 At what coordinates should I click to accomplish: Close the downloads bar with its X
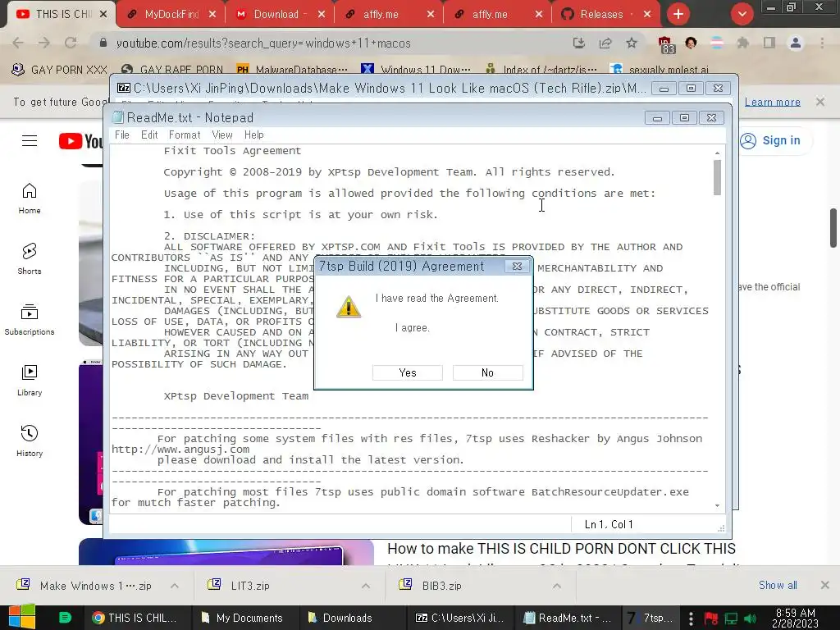tap(825, 585)
